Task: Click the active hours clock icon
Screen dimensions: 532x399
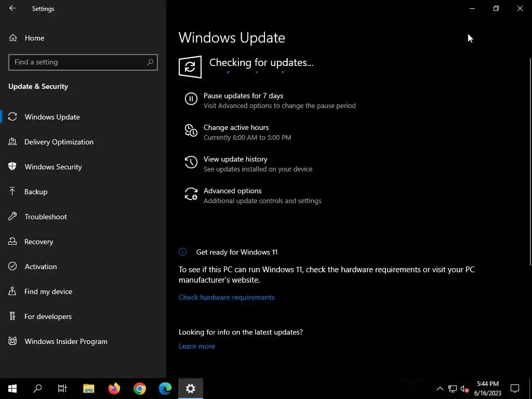Action: coord(191,130)
